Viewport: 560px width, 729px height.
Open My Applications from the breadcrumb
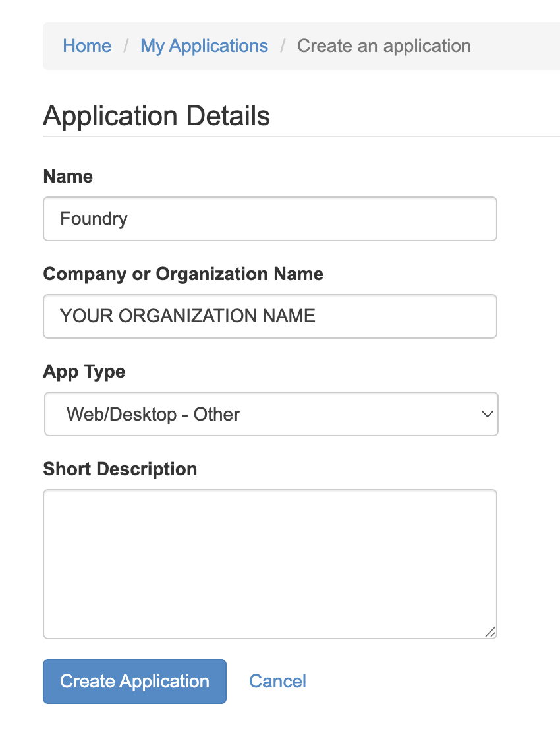[204, 45]
